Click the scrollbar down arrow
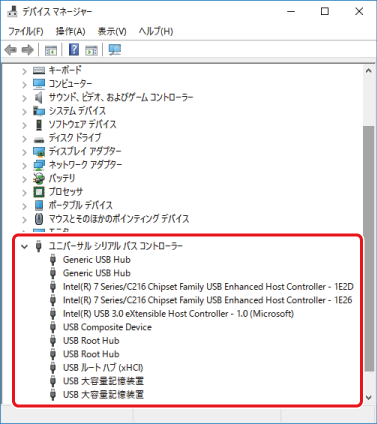 click(369, 397)
